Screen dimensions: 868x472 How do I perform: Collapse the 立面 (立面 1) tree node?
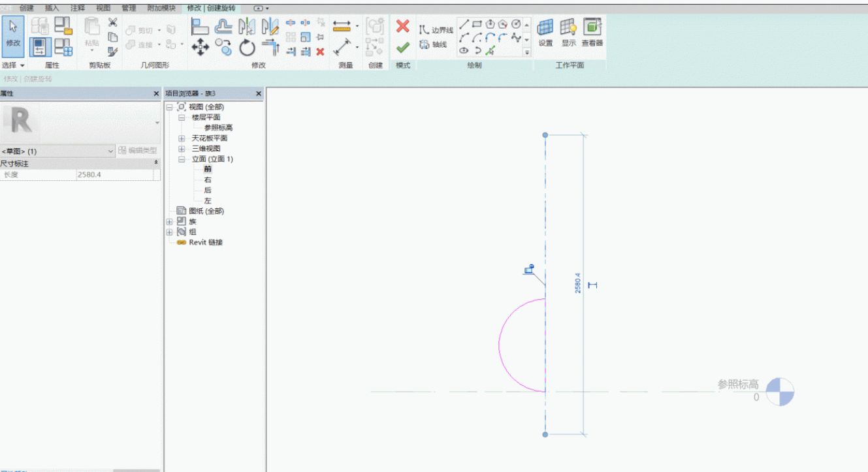182,159
